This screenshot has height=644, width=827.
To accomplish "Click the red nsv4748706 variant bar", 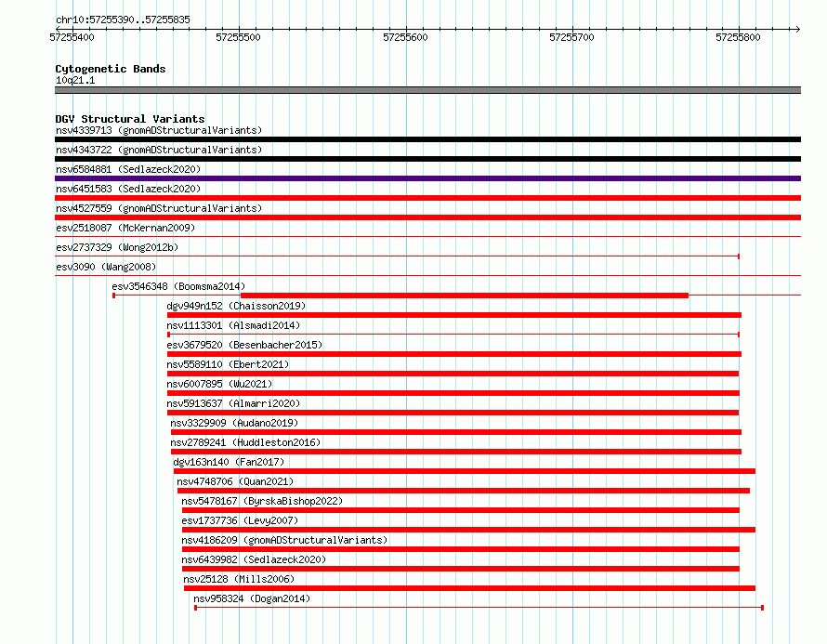I will coord(464,491).
